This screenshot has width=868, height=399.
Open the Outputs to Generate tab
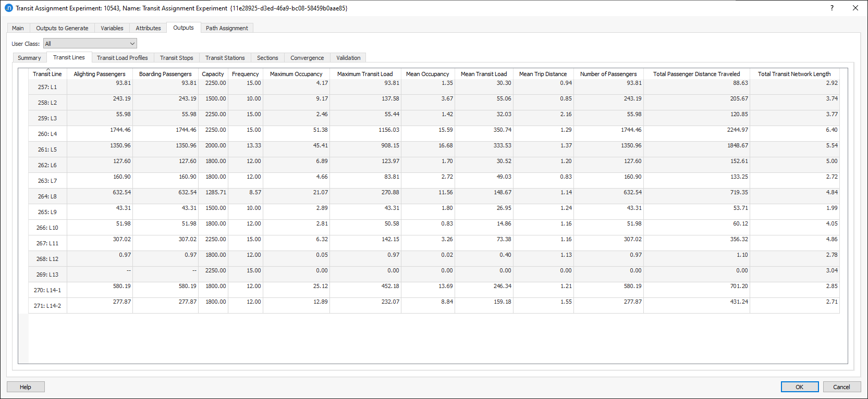[x=62, y=28]
